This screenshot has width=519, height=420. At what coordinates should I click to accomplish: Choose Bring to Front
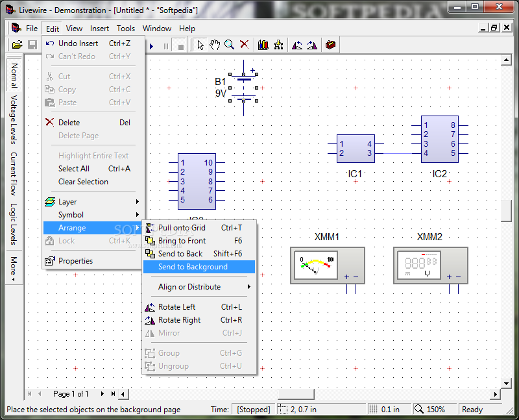(x=199, y=241)
